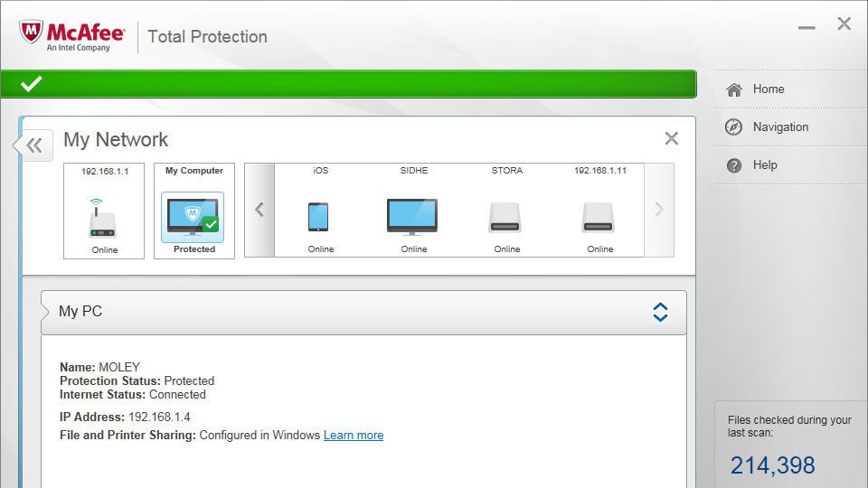Close the My Network panel
The height and width of the screenshot is (488, 868).
click(671, 138)
